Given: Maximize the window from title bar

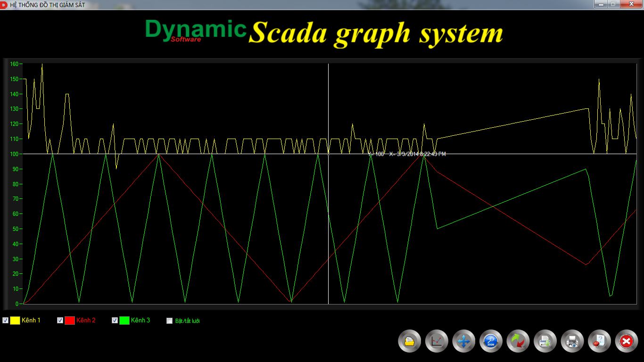Looking at the screenshot, I should 613,4.
